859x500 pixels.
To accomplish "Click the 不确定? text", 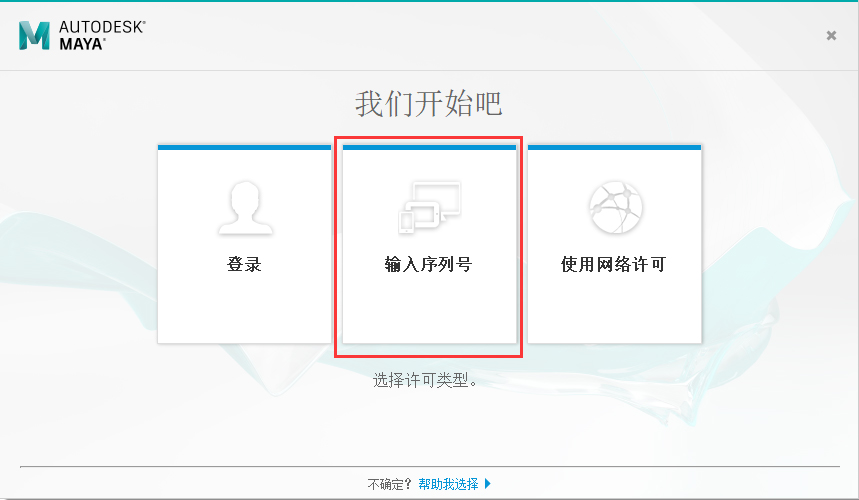I will tap(389, 484).
